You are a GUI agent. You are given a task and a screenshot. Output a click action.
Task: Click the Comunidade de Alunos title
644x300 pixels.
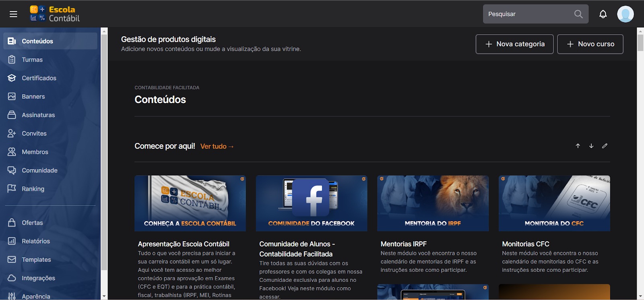pyautogui.click(x=297, y=249)
